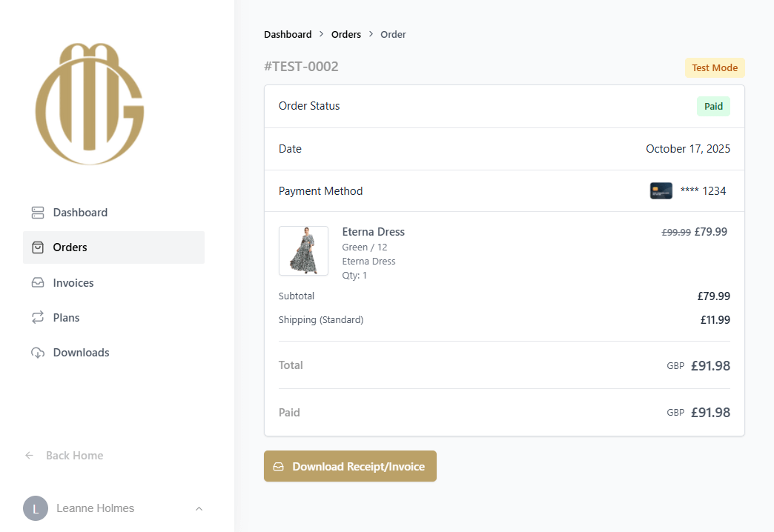Click the Back Home link

74,456
